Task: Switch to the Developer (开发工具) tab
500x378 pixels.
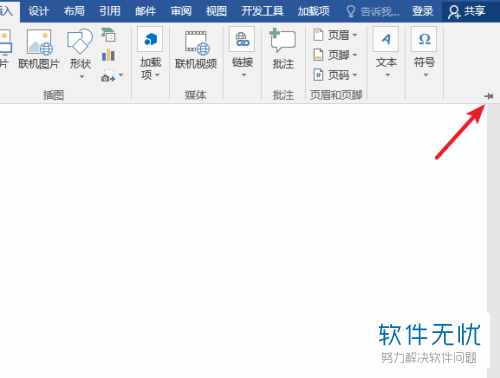Action: [x=262, y=11]
